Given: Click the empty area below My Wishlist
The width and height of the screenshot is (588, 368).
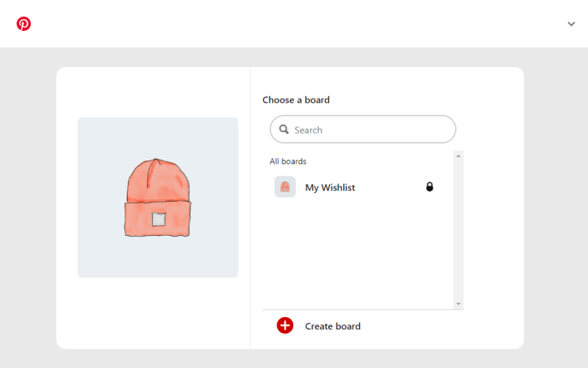Looking at the screenshot, I should [359, 251].
